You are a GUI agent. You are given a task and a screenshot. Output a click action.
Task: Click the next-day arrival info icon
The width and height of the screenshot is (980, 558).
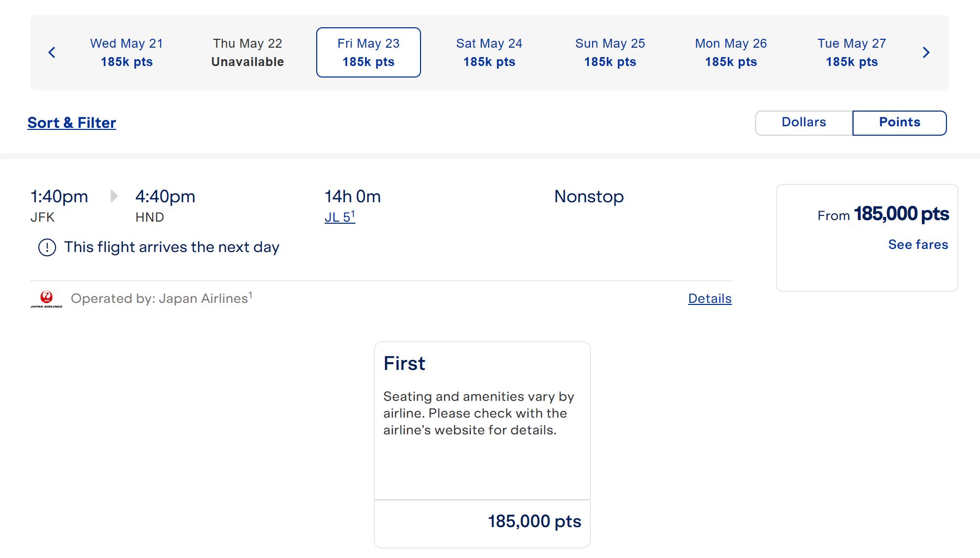[47, 247]
